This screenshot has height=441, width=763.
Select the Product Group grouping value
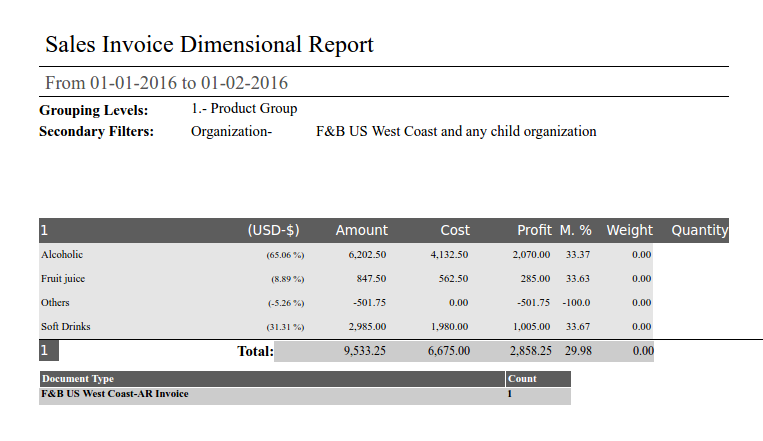click(x=244, y=109)
